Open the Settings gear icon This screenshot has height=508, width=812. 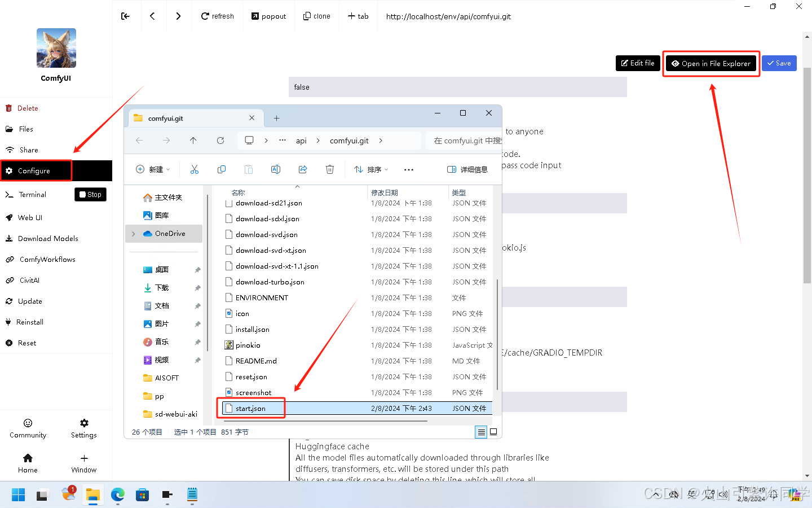click(84, 423)
